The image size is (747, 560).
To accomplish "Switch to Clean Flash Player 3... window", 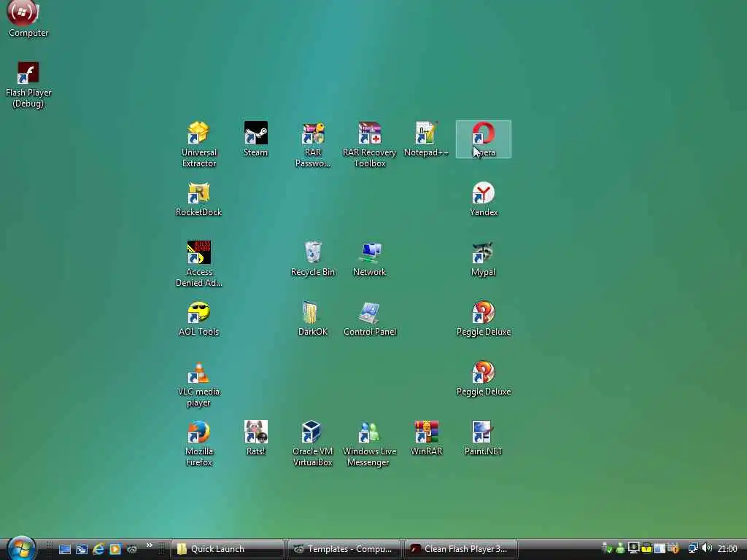I will pyautogui.click(x=461, y=549).
